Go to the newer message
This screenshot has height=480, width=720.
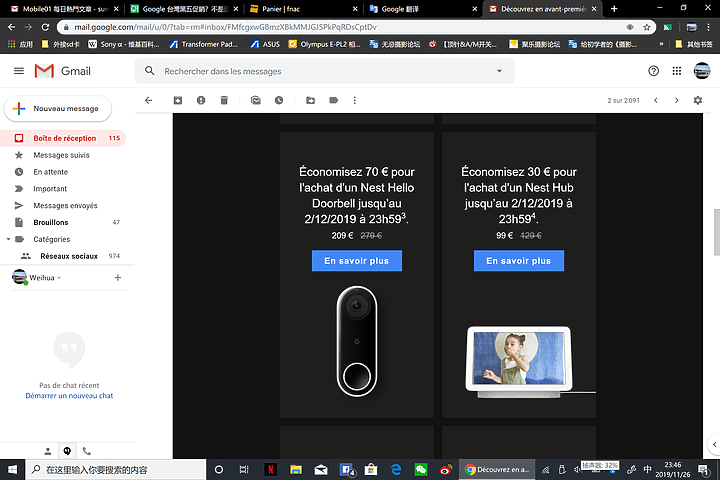tap(656, 100)
